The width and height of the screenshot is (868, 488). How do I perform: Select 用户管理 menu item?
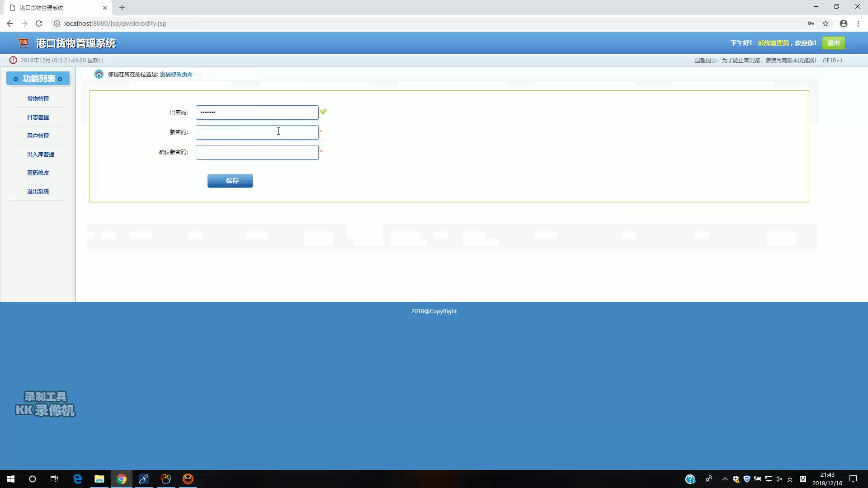[38, 136]
